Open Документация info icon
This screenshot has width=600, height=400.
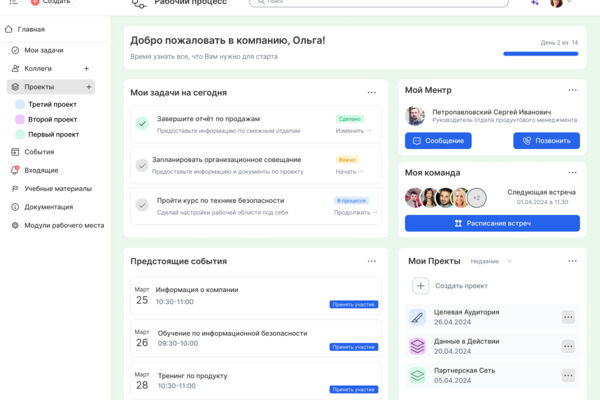(15, 207)
